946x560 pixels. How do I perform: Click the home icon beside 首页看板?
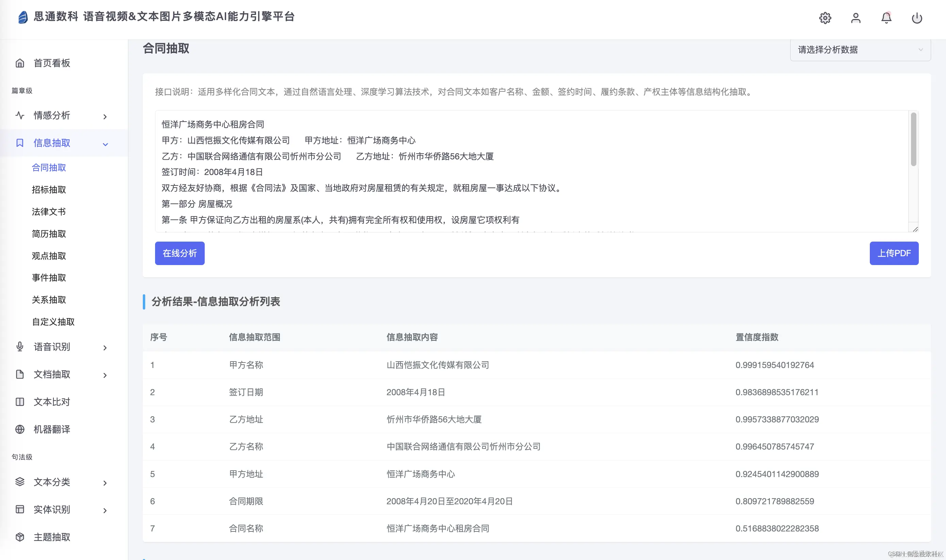pos(20,63)
